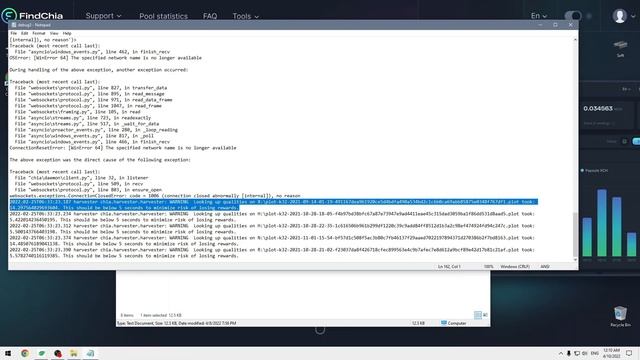Expand the Tools dropdown
Image resolution: width=640 pixels, height=360 pixels.
coord(246,16)
